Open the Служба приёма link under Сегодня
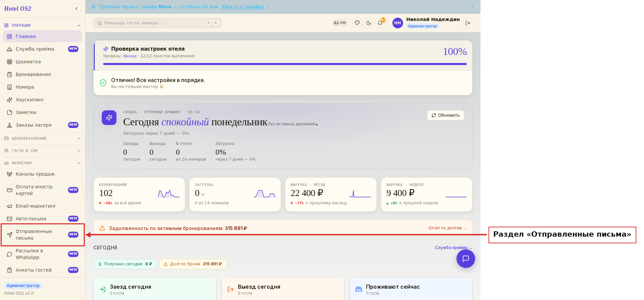Viewport: 644px width, 300px height. point(453,248)
